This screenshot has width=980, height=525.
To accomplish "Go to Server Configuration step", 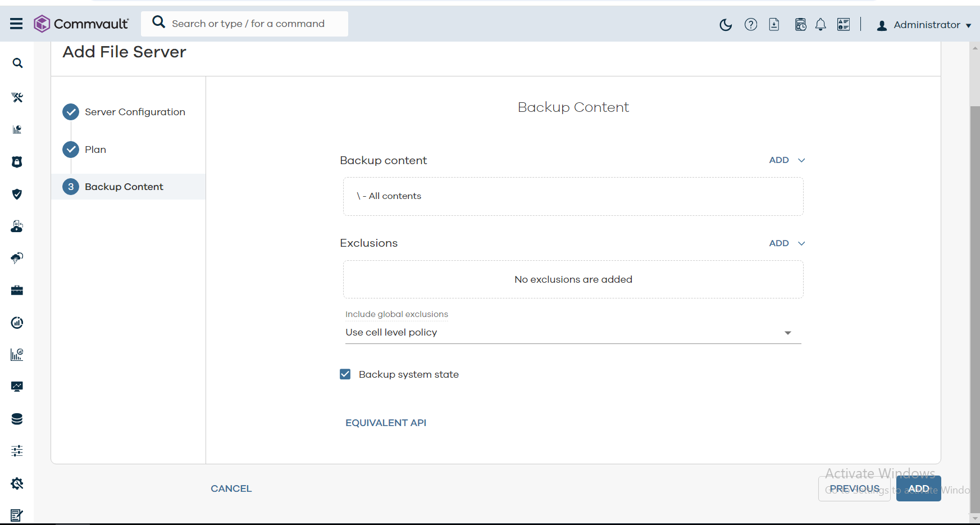I will pyautogui.click(x=135, y=112).
